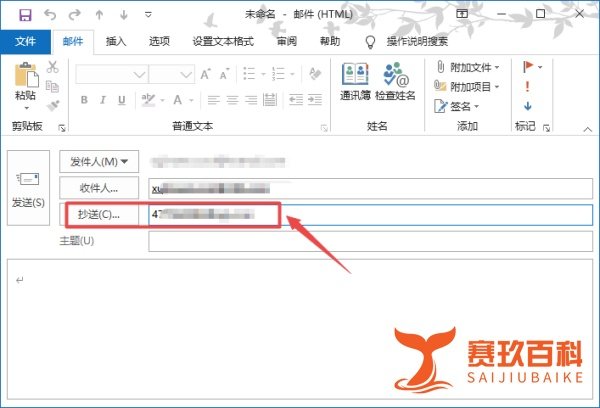
Task: Increase font size with larger A
Action: click(x=205, y=74)
